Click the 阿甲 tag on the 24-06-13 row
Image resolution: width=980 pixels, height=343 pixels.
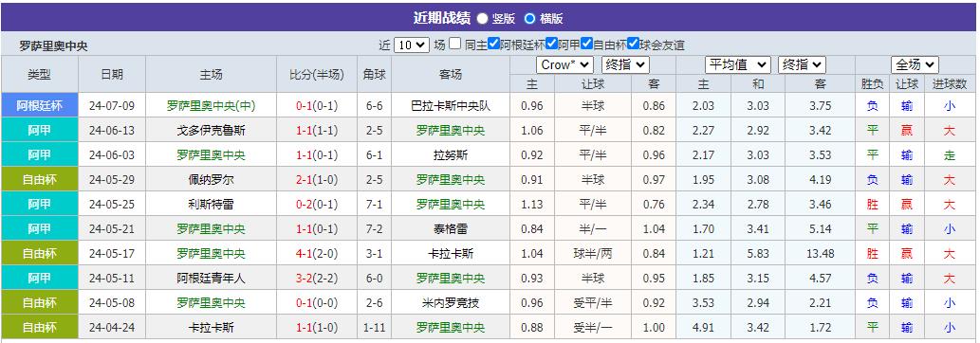(x=40, y=131)
